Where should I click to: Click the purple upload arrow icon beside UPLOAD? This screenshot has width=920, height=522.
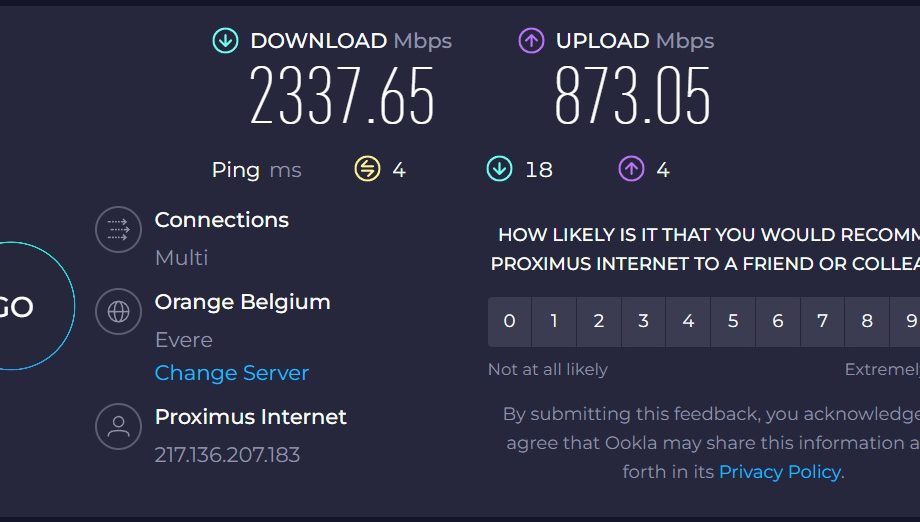pyautogui.click(x=531, y=41)
